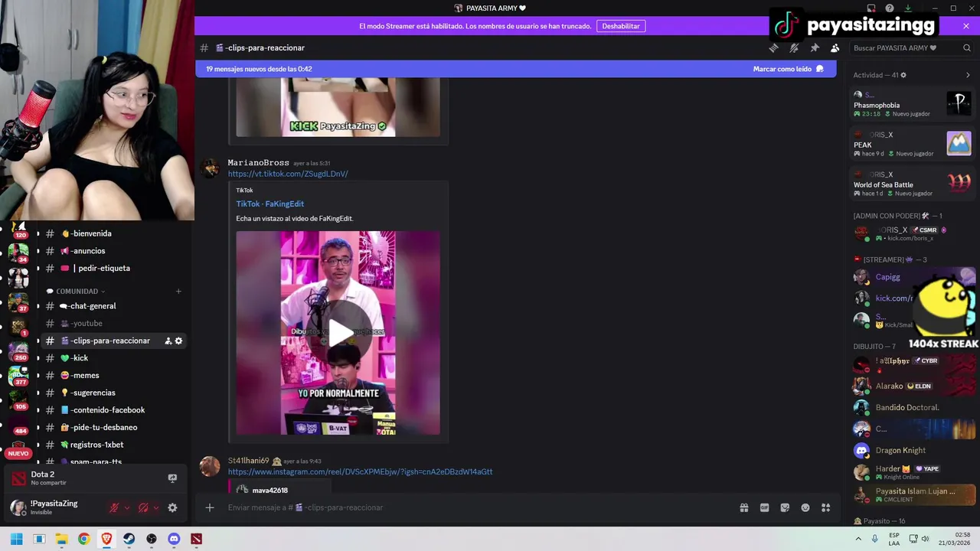This screenshot has height=551, width=980.
Task: Open the PEAK activity card
Action: point(913,144)
